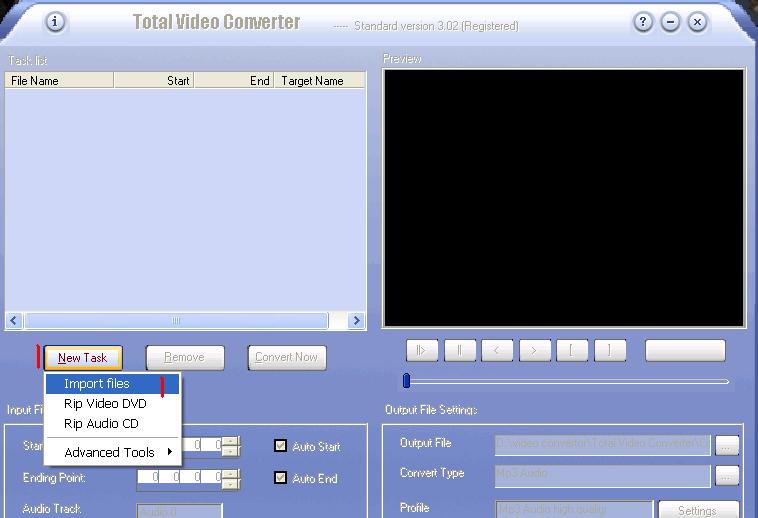Viewport: 758px width, 518px height.
Task: Choose Rip Audio CD menu entry
Action: 112,424
